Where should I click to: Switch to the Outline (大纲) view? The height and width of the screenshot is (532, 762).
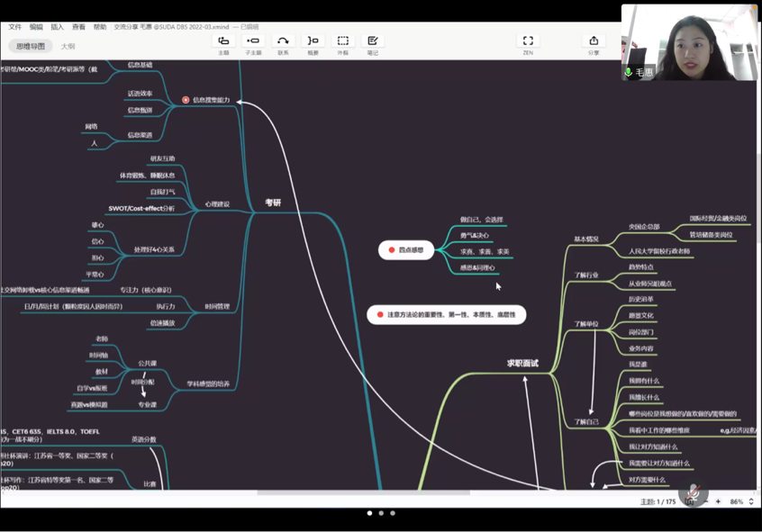click(68, 46)
